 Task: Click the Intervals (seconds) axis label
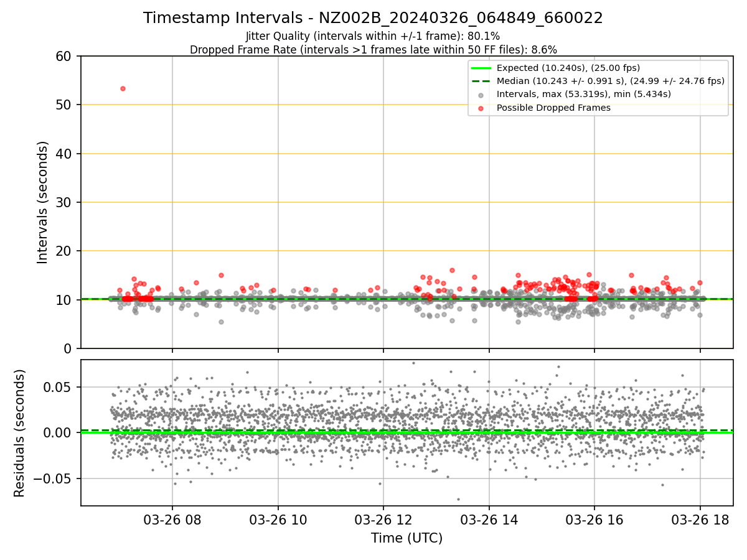pos(42,202)
